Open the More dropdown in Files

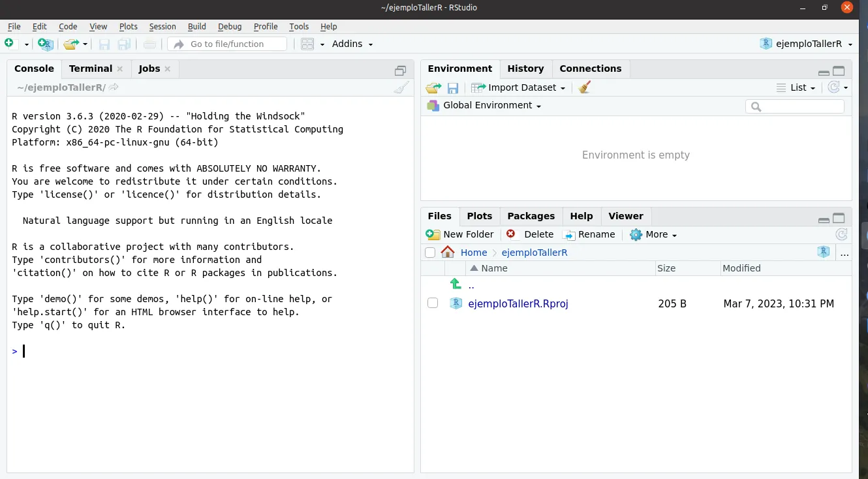tap(653, 234)
